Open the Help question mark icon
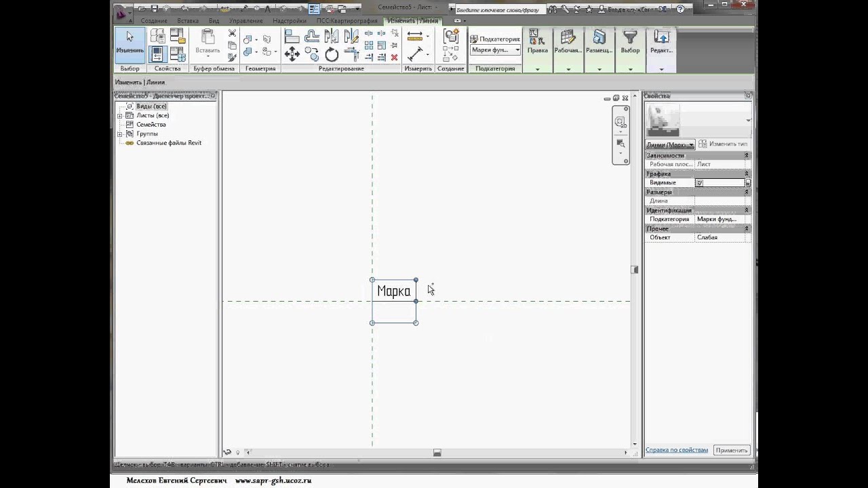This screenshot has height=488, width=868. point(680,9)
